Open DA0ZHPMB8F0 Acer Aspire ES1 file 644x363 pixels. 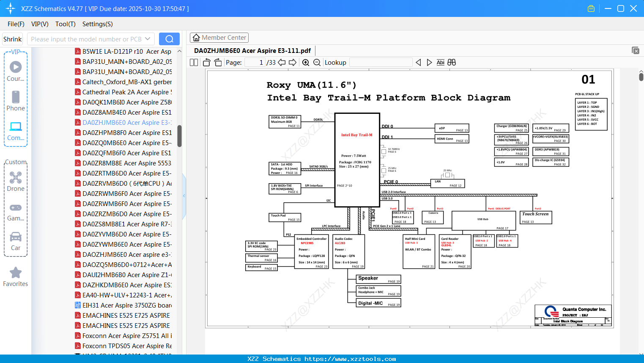tap(127, 133)
